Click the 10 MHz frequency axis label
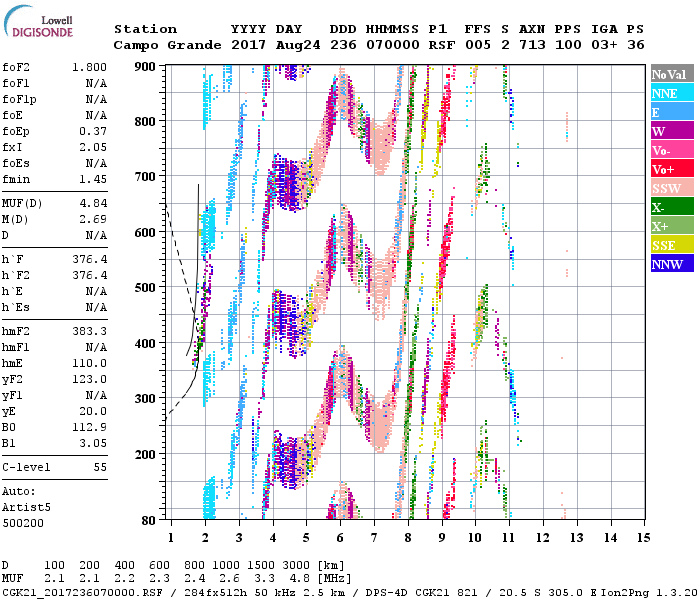This screenshot has height=600, width=700. [x=475, y=538]
